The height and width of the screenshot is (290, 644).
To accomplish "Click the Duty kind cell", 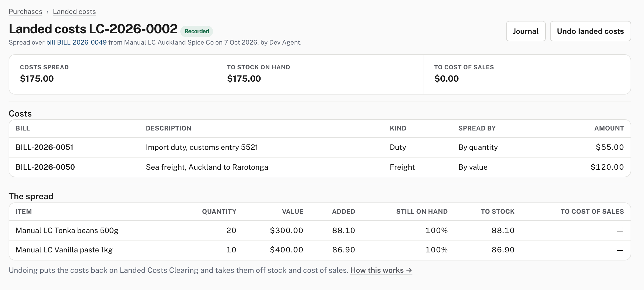I will pos(398,147).
